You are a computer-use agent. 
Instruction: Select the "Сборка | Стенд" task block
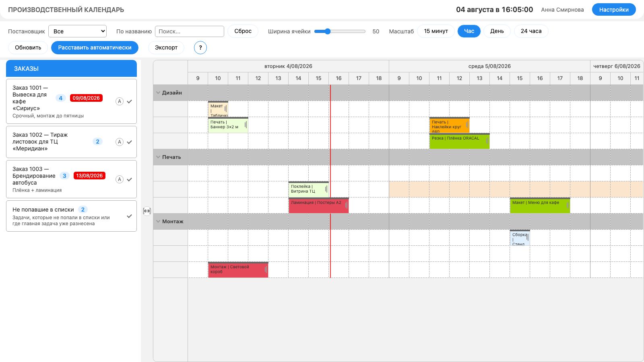[520, 238]
